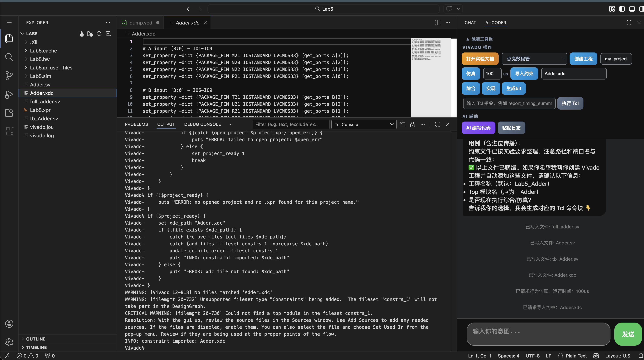Open the Search view in the activity bar

pos(9,57)
